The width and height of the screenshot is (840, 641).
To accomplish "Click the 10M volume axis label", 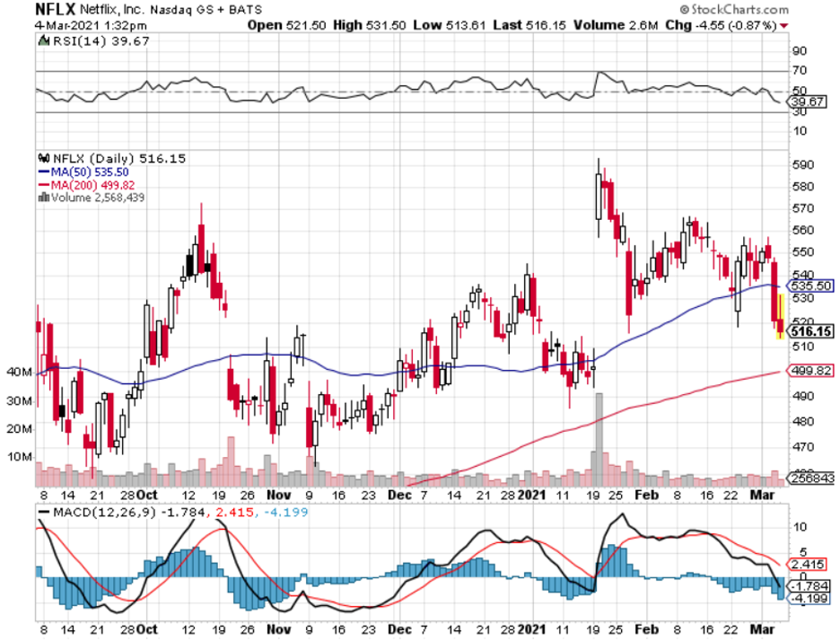I will click(x=20, y=457).
